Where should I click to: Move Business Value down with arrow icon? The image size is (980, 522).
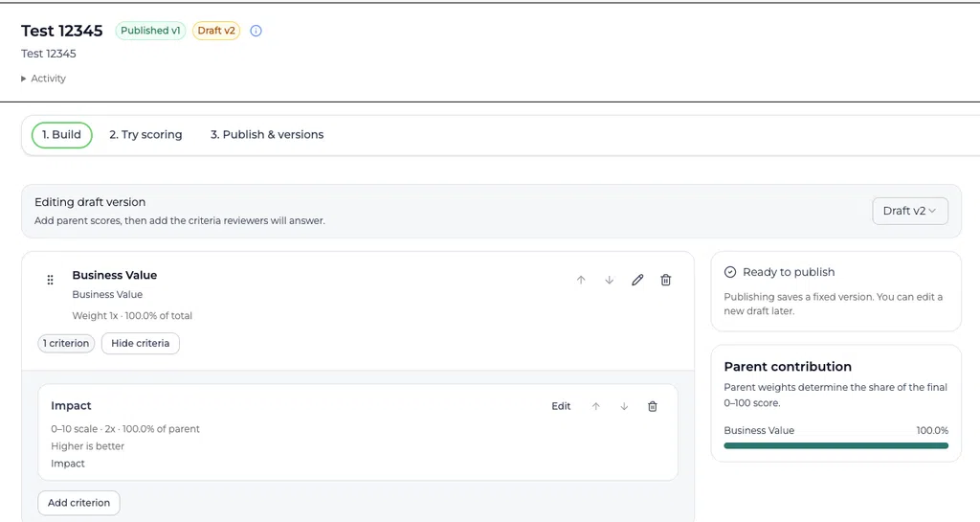610,280
